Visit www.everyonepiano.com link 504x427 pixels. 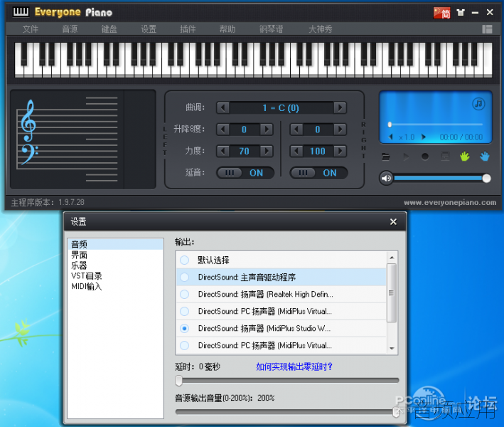[450, 202]
